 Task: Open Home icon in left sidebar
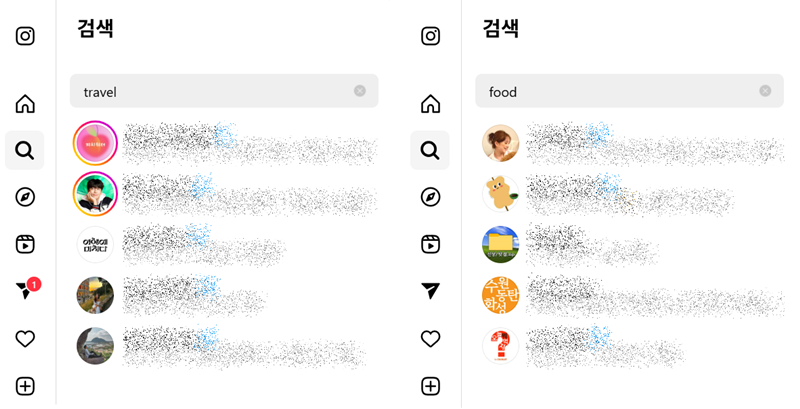click(25, 104)
